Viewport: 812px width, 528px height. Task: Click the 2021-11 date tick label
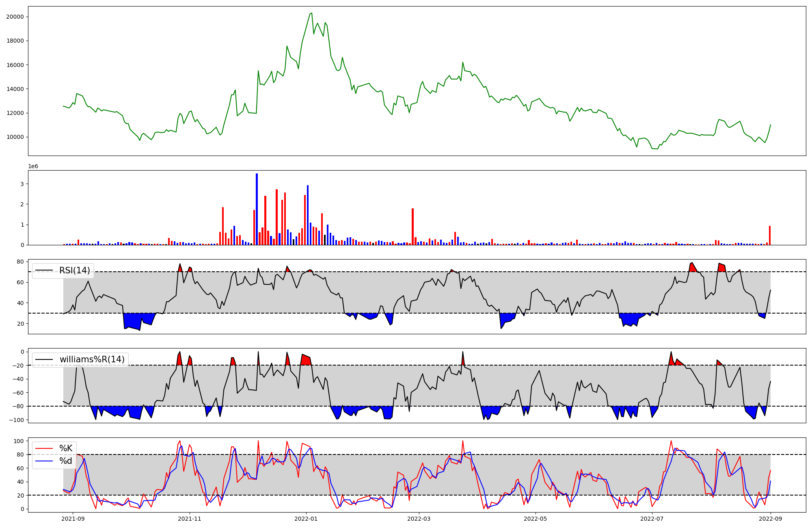[190, 519]
